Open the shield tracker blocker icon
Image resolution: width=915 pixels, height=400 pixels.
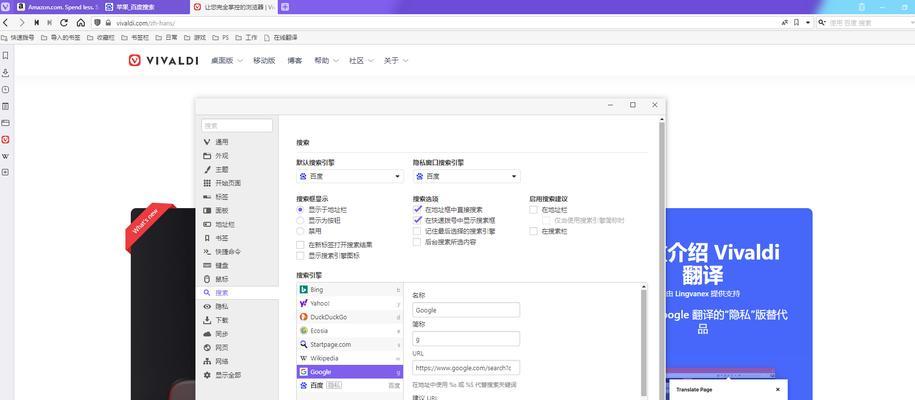pos(97,23)
